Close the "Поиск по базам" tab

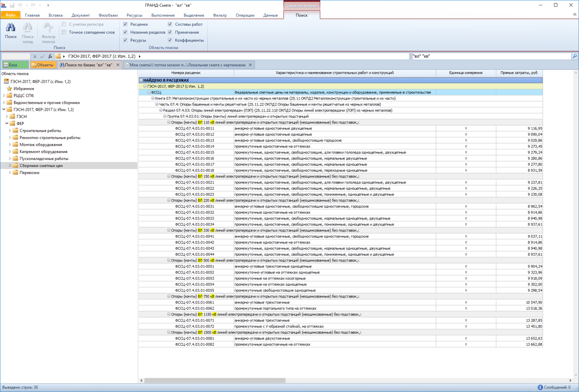coord(118,65)
